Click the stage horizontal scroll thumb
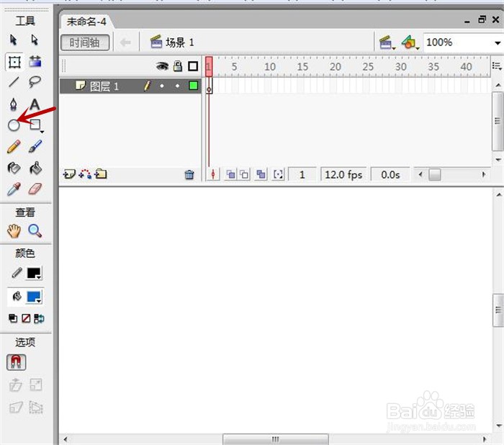This screenshot has width=504, height=445. (276, 439)
